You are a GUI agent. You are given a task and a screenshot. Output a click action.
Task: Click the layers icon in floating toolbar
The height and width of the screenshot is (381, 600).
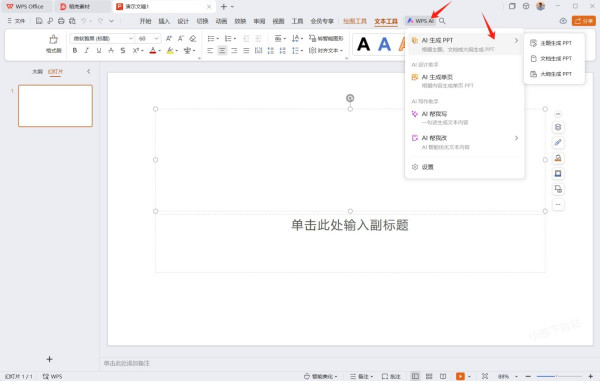[x=558, y=127]
